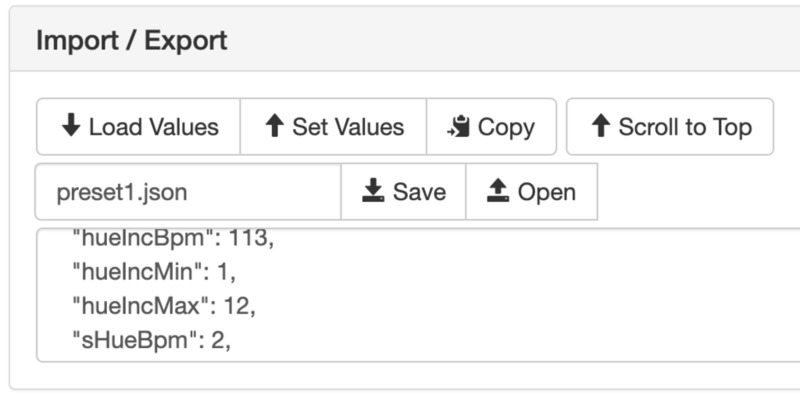Click the down-arrow icon on Load Values
The image size is (800, 402).
pyautogui.click(x=70, y=127)
